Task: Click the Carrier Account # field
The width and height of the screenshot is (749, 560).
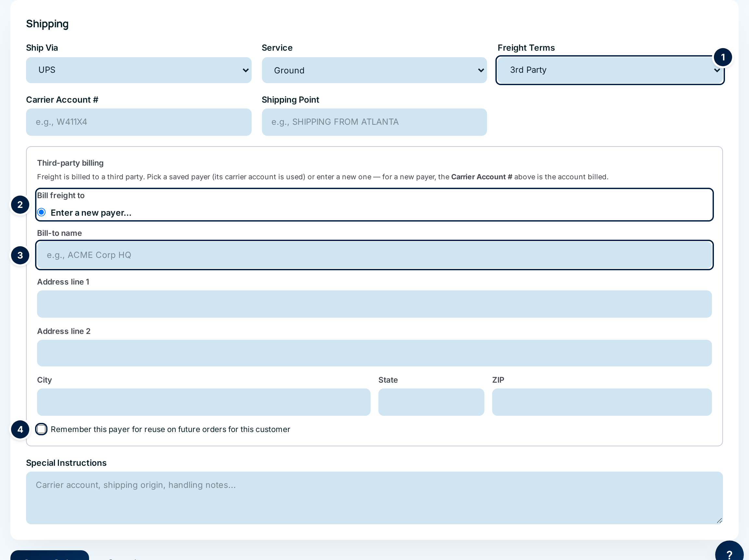Action: (138, 122)
